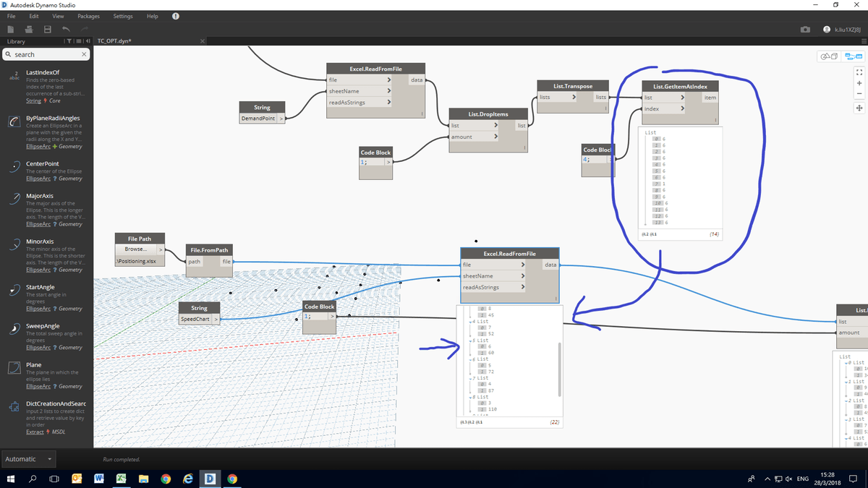The width and height of the screenshot is (868, 488).
Task: Open the File menu
Action: (12, 16)
